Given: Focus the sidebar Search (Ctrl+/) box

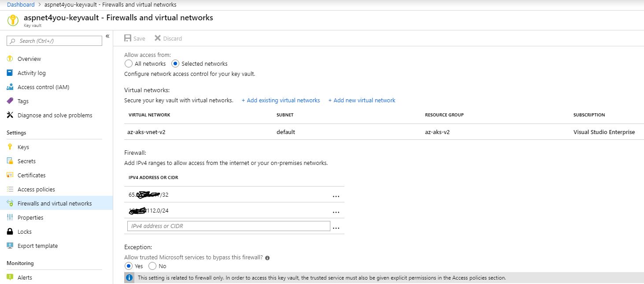Looking at the screenshot, I should (x=54, y=41).
